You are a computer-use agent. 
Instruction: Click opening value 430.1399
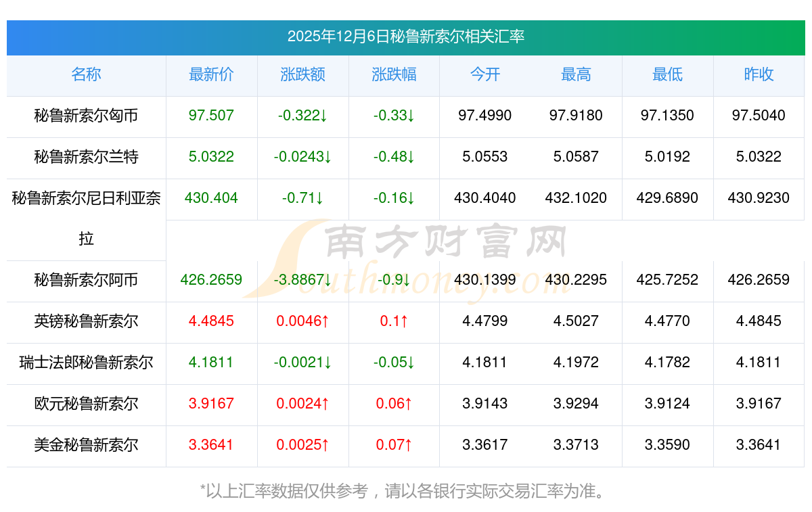[x=485, y=280]
